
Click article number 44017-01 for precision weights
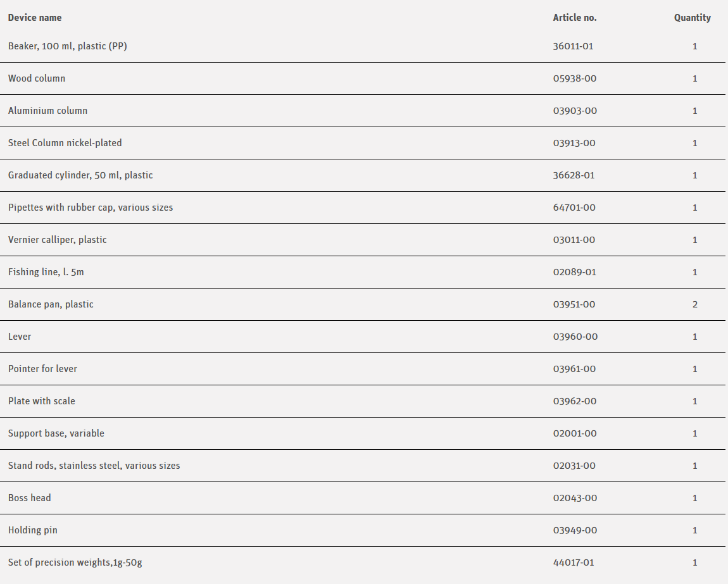pyautogui.click(x=574, y=562)
